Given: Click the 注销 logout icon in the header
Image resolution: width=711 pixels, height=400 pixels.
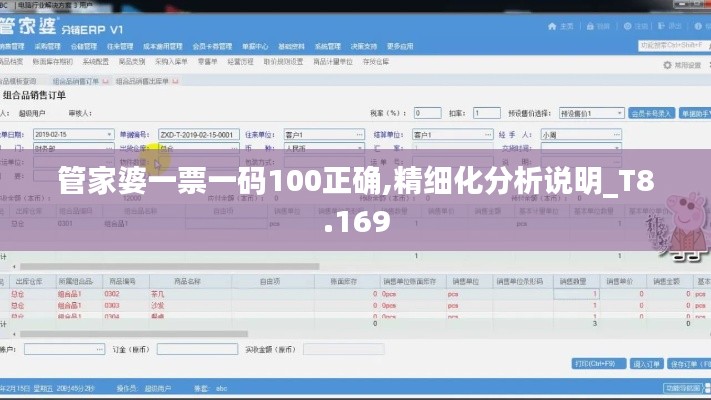Looking at the screenshot, I should point(628,26).
